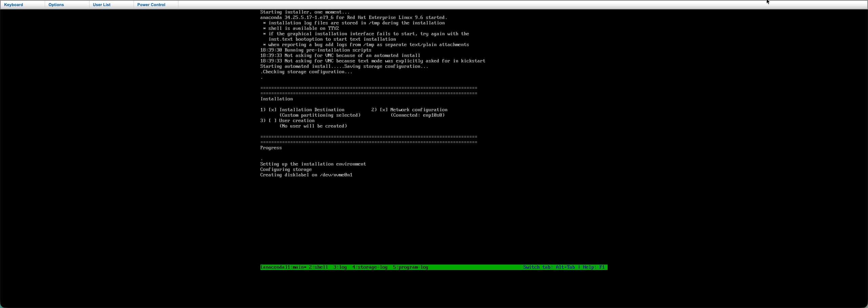Click the Installation Destination [x] checkbox
Viewport: 868px width, 308px height.
point(273,110)
